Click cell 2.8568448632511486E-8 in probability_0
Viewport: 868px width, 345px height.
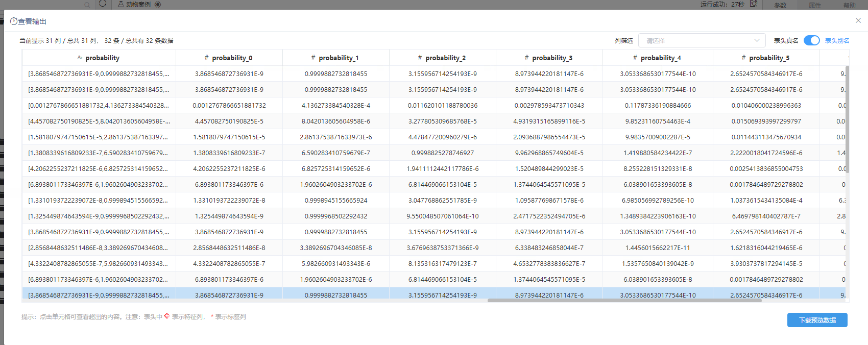(x=229, y=248)
